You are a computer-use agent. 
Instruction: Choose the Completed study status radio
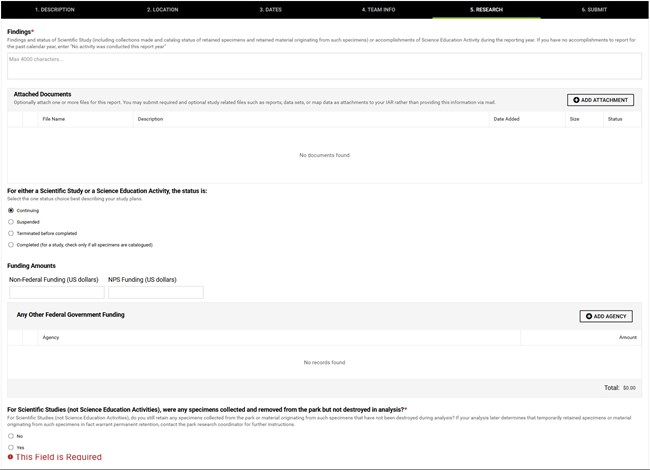11,245
